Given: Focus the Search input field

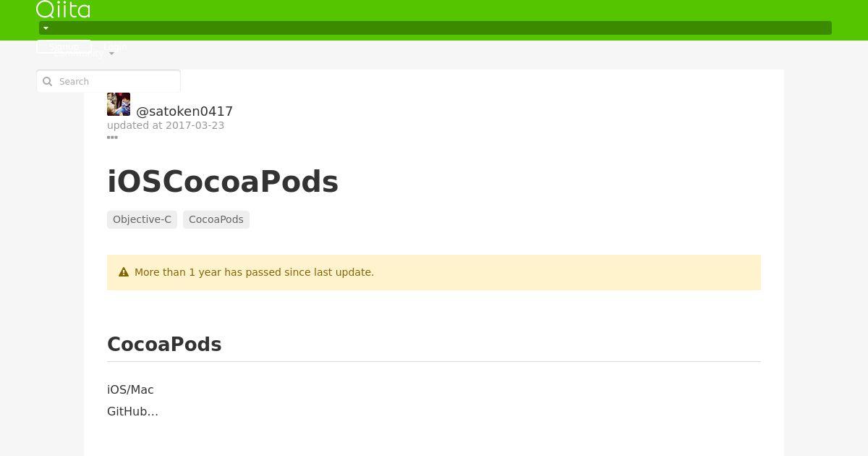Looking at the screenshot, I should pos(109,81).
